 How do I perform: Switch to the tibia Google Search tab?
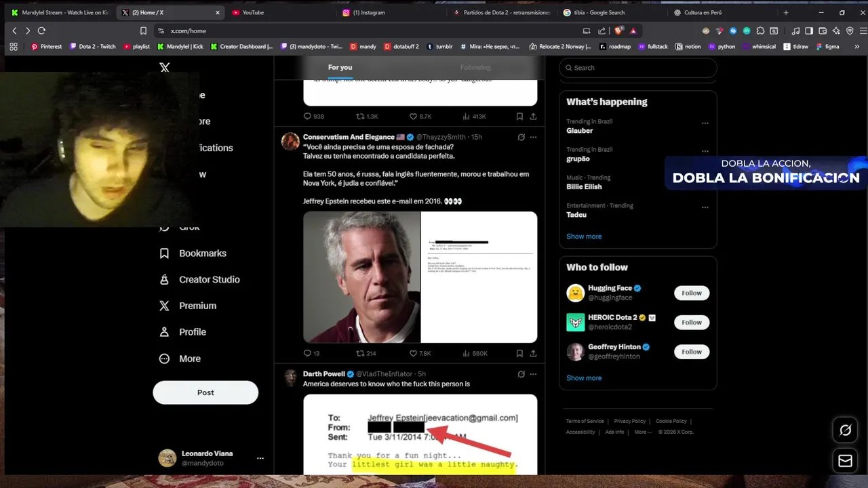tap(612, 12)
